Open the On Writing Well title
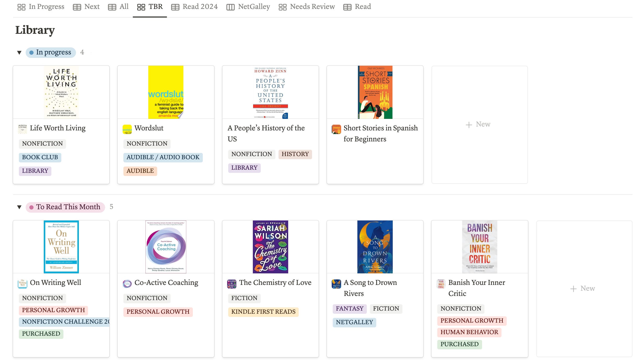 pyautogui.click(x=56, y=283)
